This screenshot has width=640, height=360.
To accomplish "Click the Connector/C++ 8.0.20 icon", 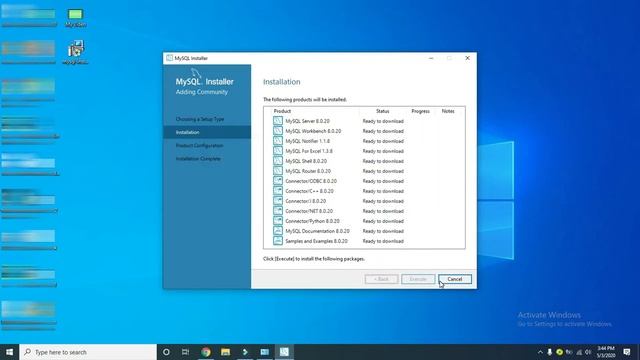I will [x=278, y=191].
